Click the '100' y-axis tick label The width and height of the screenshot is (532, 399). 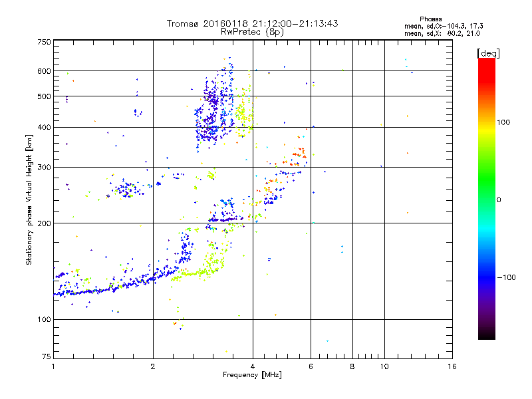coord(44,320)
